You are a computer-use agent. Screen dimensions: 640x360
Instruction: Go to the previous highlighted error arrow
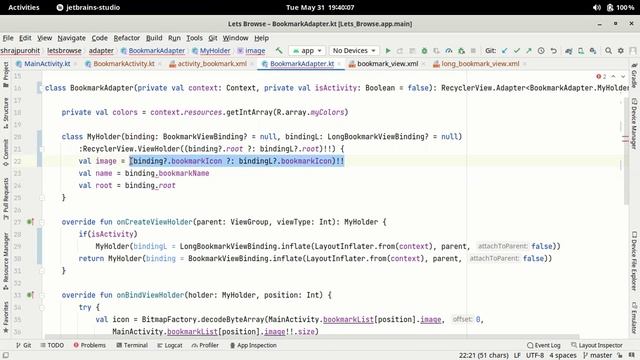pyautogui.click(x=613, y=76)
